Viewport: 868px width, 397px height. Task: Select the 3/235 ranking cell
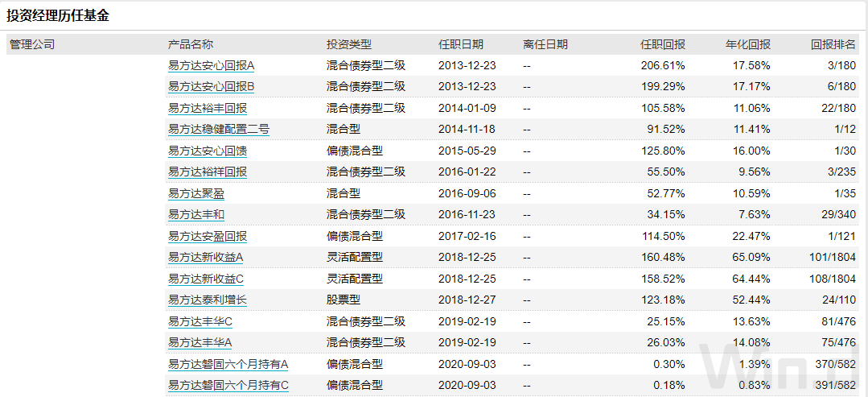tap(842, 172)
